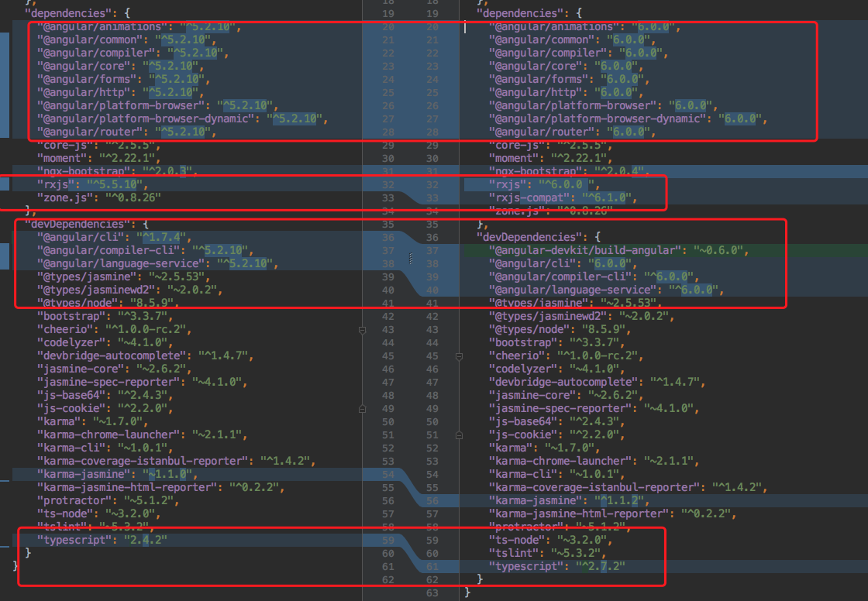
Task: Select "@angular/forms": "6.0.0" line
Action: click(569, 79)
